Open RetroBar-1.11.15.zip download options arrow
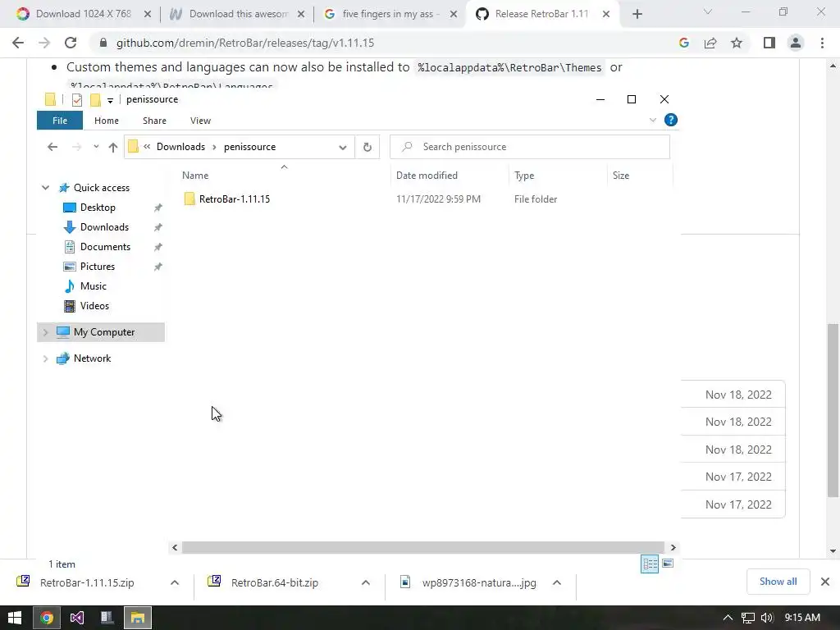840x630 pixels. [175, 582]
